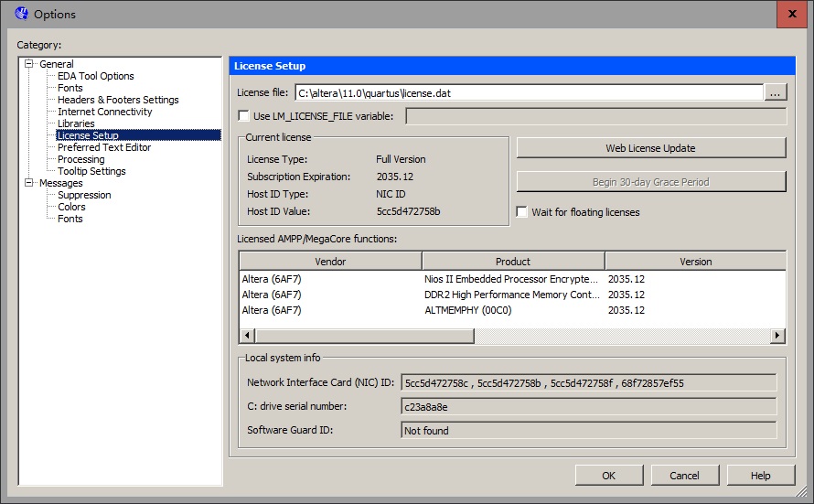
Task: Collapse the General category tree node
Action: [x=29, y=64]
